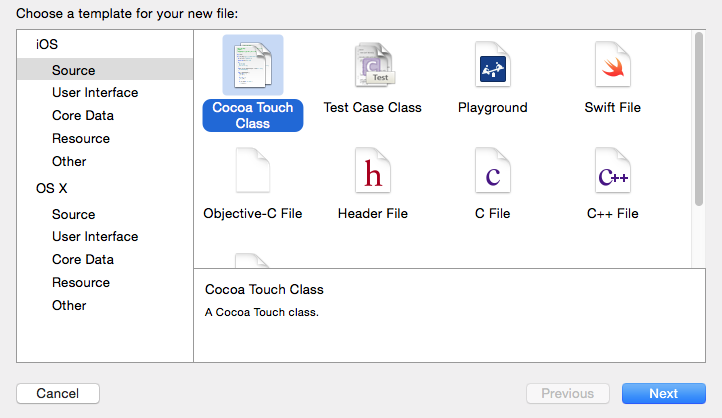Select the Cocoa Touch Class template icon

pos(253,65)
